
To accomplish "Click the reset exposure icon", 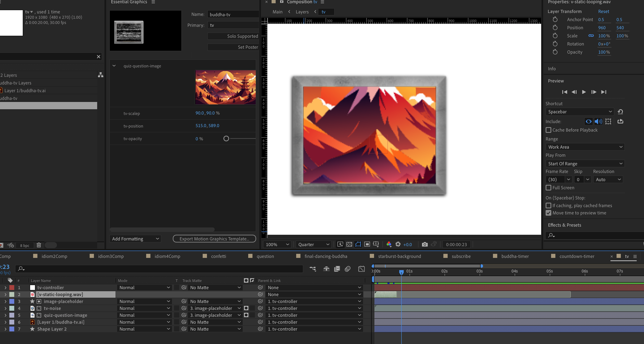I will 398,244.
